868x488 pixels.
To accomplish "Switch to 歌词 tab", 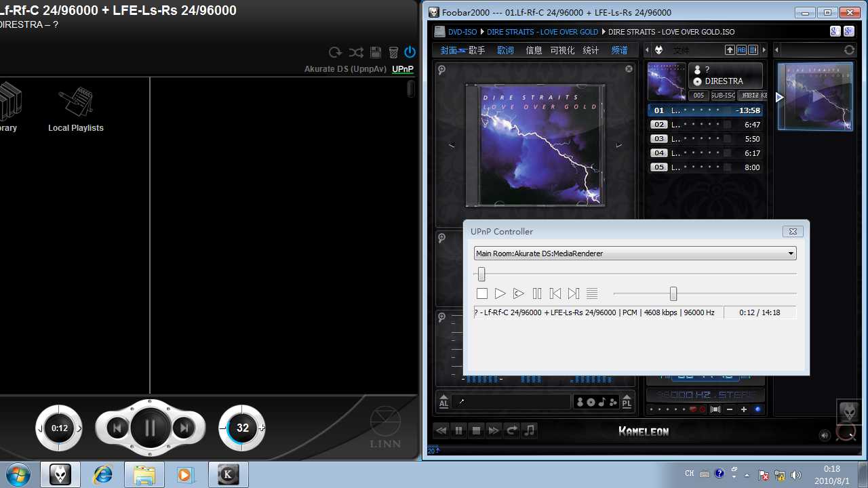I will (x=505, y=50).
